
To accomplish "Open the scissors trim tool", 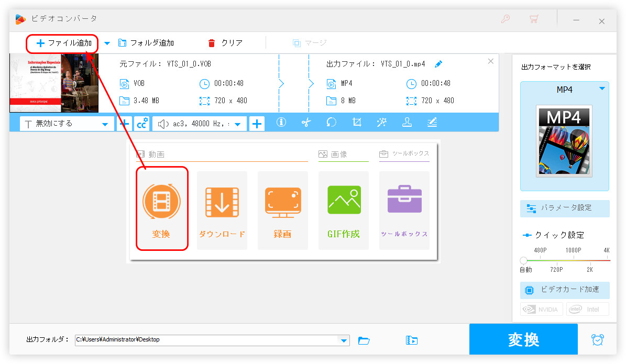I will coord(306,122).
